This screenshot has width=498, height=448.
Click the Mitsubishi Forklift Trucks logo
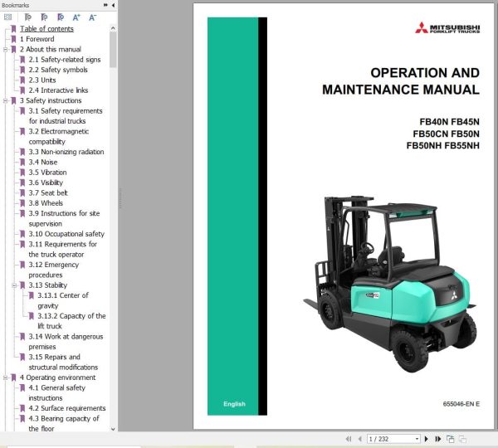[447, 27]
